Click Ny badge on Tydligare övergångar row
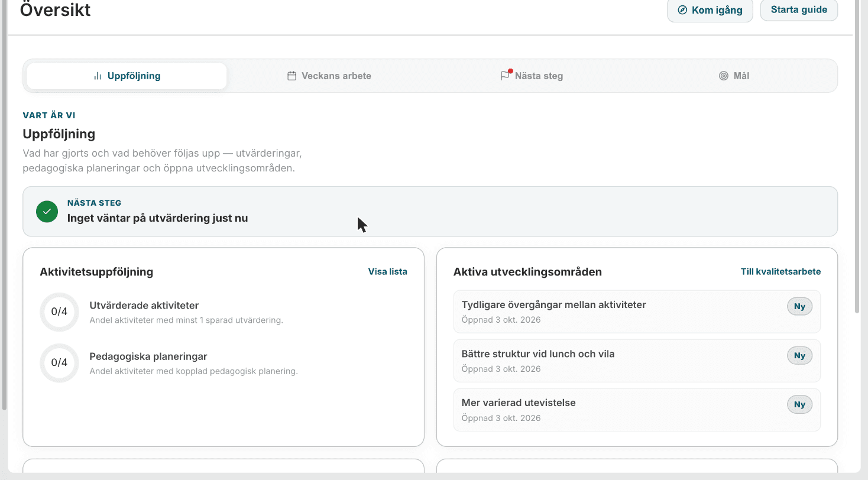Screen dimensions: 868x480 (x=799, y=307)
